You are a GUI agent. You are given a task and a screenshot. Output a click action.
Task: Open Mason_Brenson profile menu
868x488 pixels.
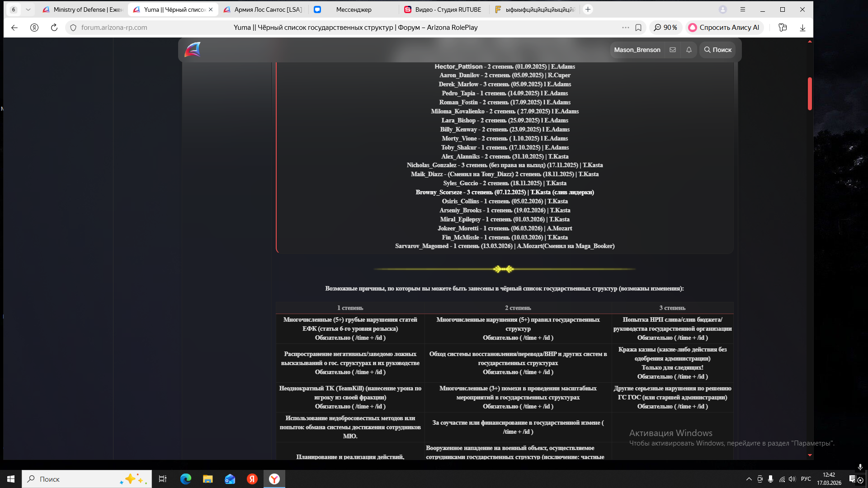tap(637, 50)
